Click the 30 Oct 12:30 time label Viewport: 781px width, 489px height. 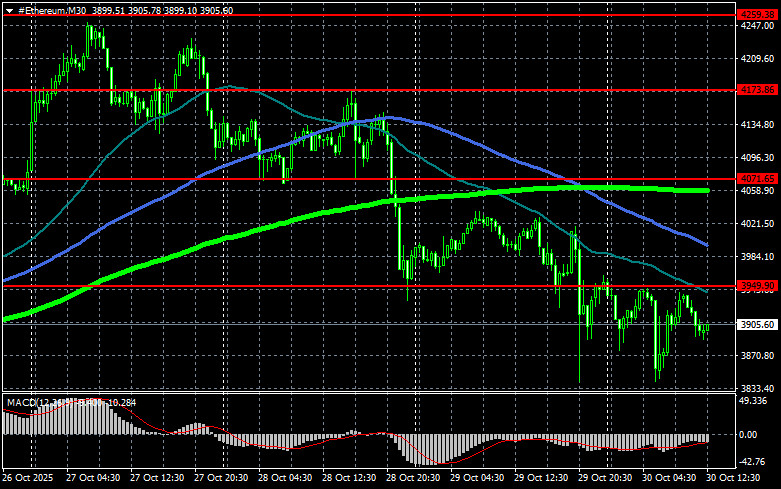tap(733, 478)
